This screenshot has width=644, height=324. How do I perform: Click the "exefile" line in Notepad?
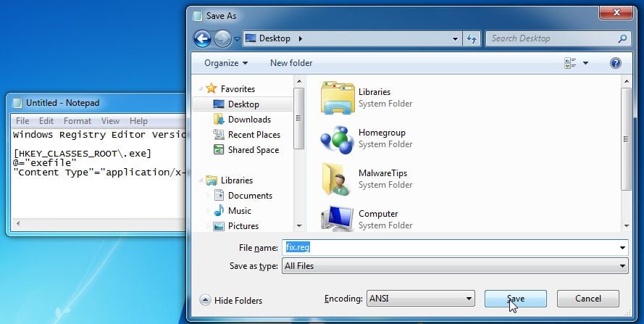click(x=45, y=163)
